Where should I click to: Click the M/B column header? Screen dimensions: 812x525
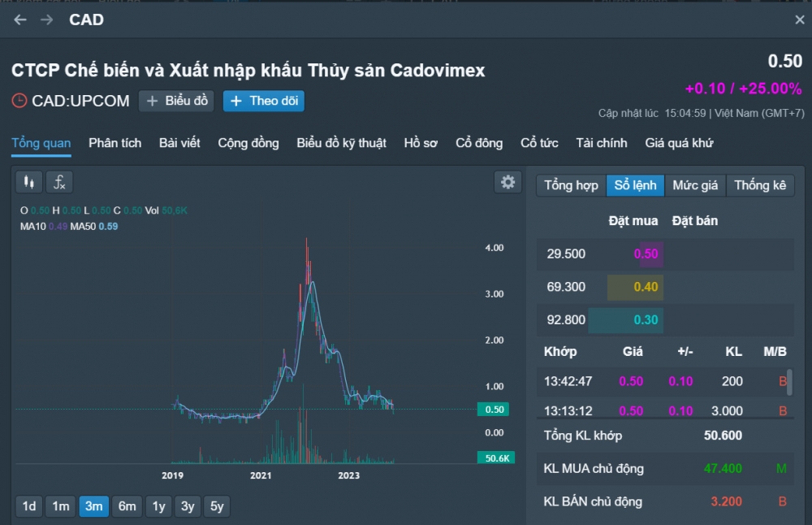(775, 351)
